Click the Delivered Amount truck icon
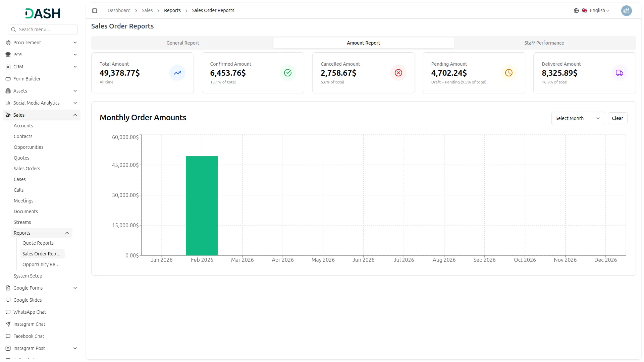 [x=619, y=73]
